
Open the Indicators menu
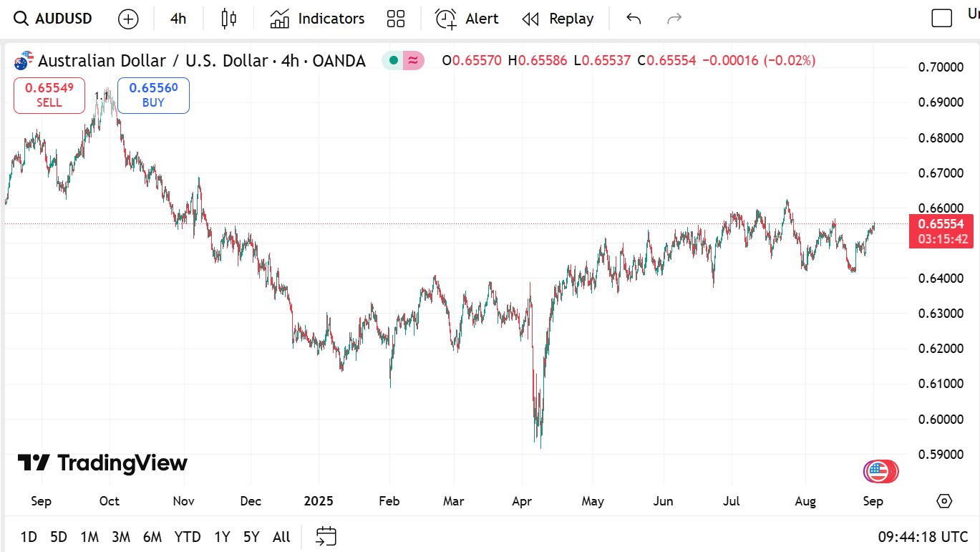click(x=317, y=19)
